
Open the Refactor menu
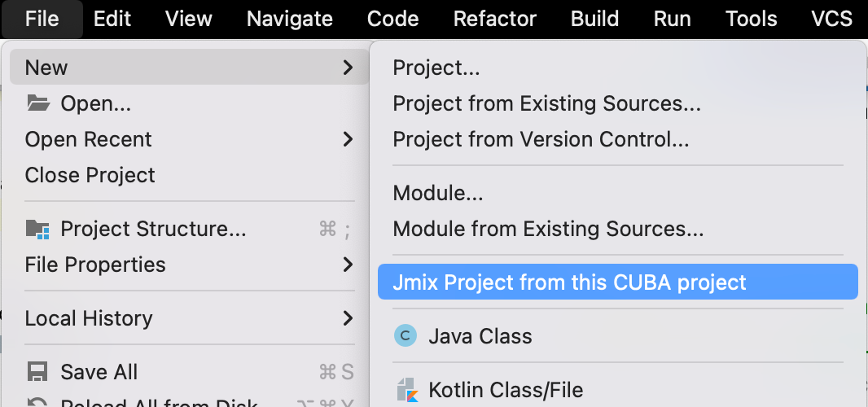494,19
